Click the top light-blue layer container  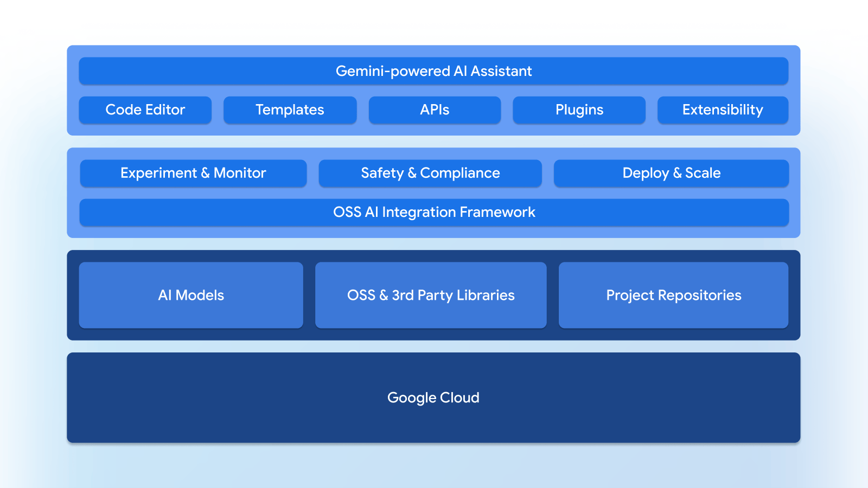pyautogui.click(x=433, y=89)
